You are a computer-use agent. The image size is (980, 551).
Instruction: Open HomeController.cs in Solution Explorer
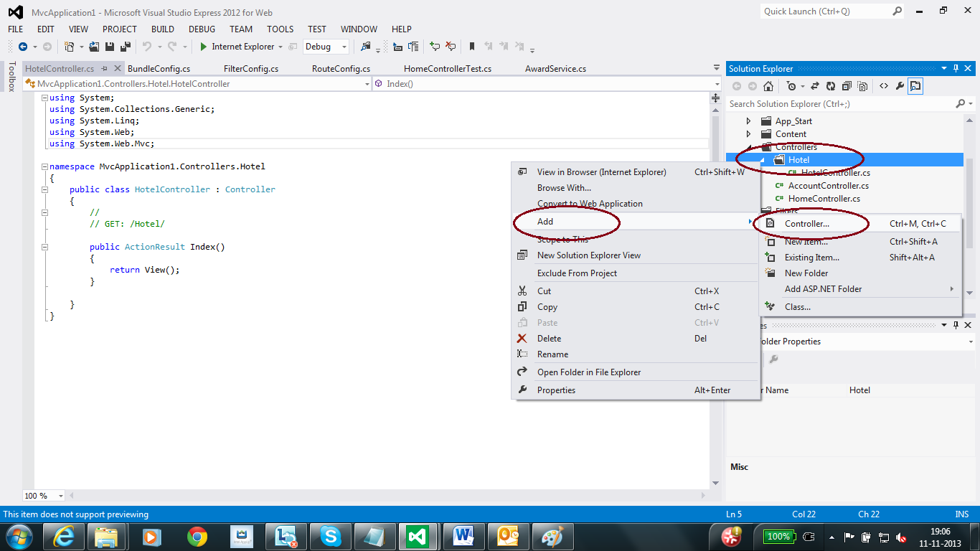(824, 199)
